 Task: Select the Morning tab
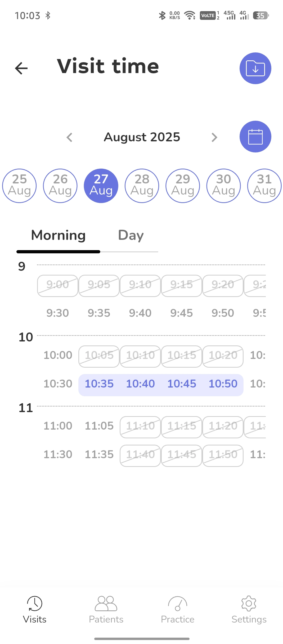coord(58,235)
